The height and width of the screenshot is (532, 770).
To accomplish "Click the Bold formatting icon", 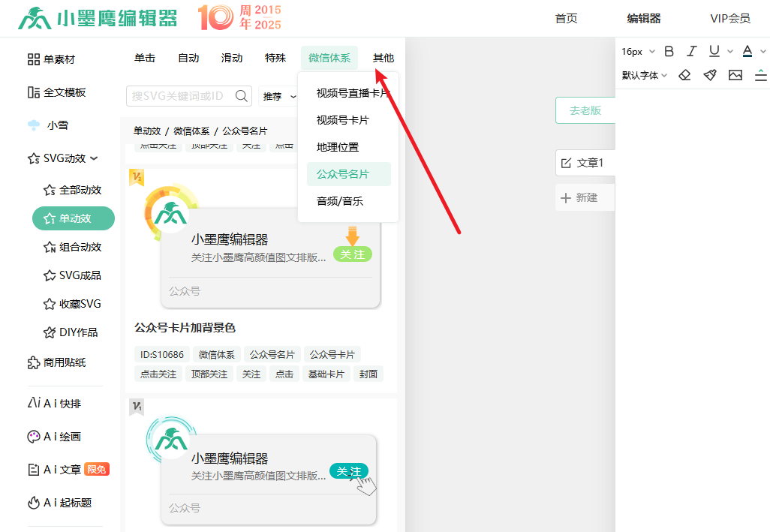I will [x=669, y=52].
